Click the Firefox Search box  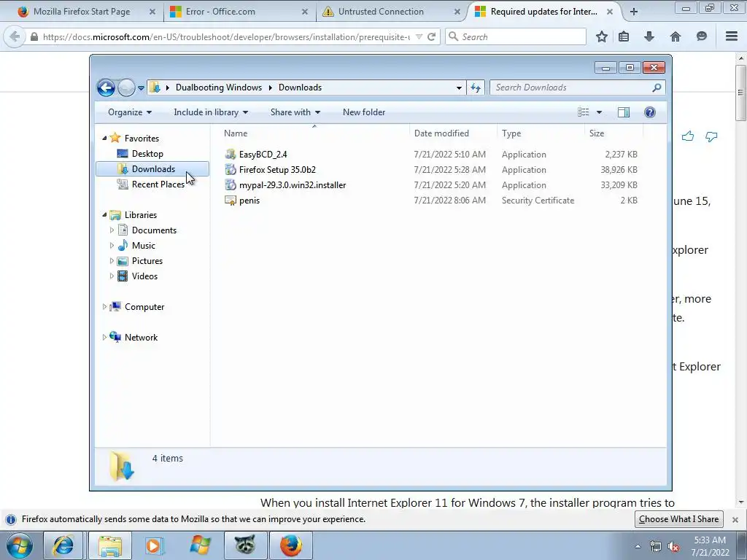tap(516, 36)
